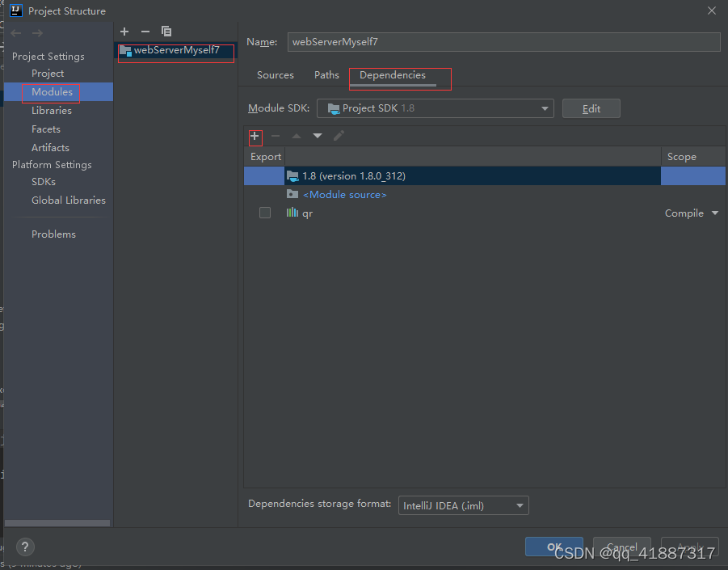
Task: Click the copy module icon
Action: 166,31
